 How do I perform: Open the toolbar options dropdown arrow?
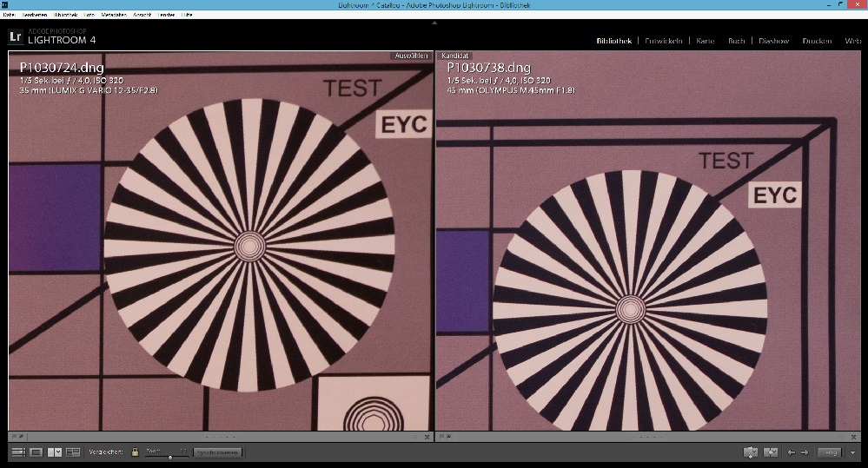(853, 452)
